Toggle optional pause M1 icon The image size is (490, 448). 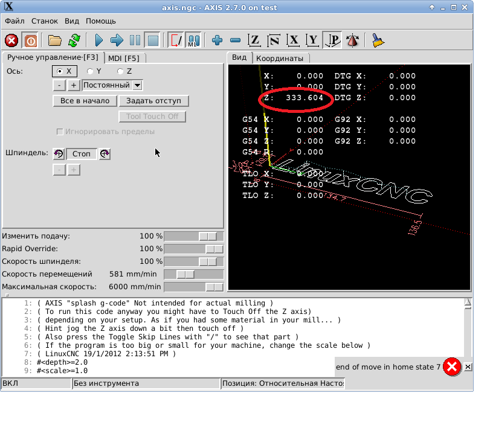[194, 40]
